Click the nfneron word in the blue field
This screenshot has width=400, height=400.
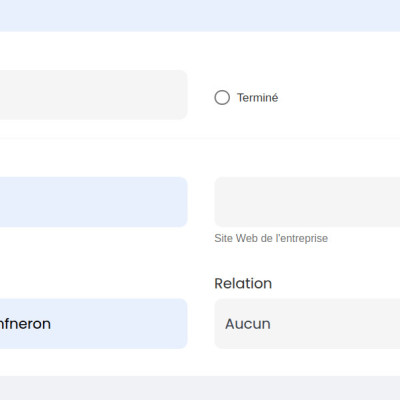click(x=25, y=324)
